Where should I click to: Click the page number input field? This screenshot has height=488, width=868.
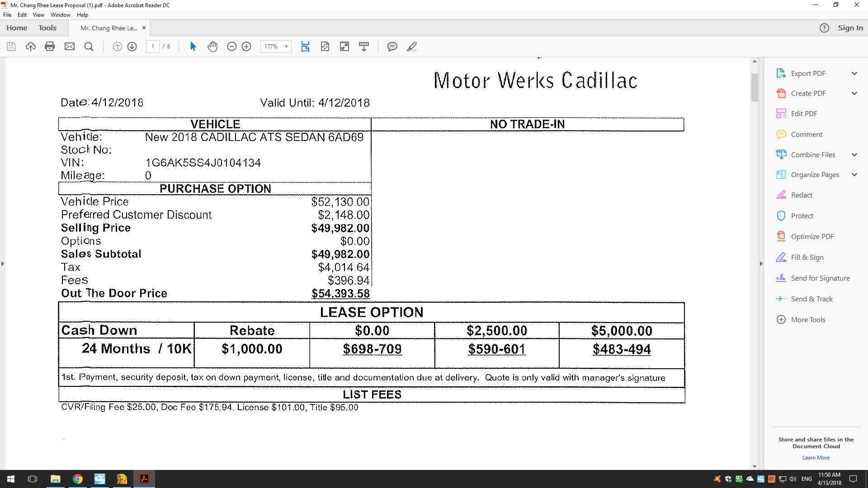click(153, 47)
